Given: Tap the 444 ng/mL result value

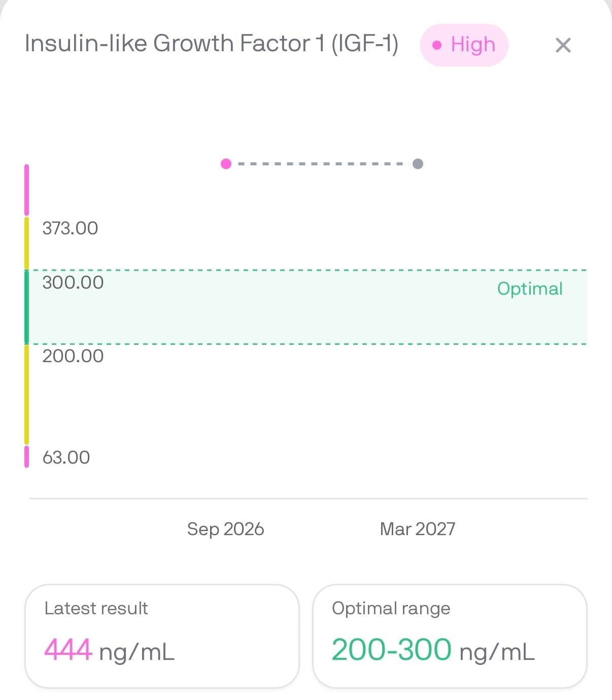Looking at the screenshot, I should point(109,650).
